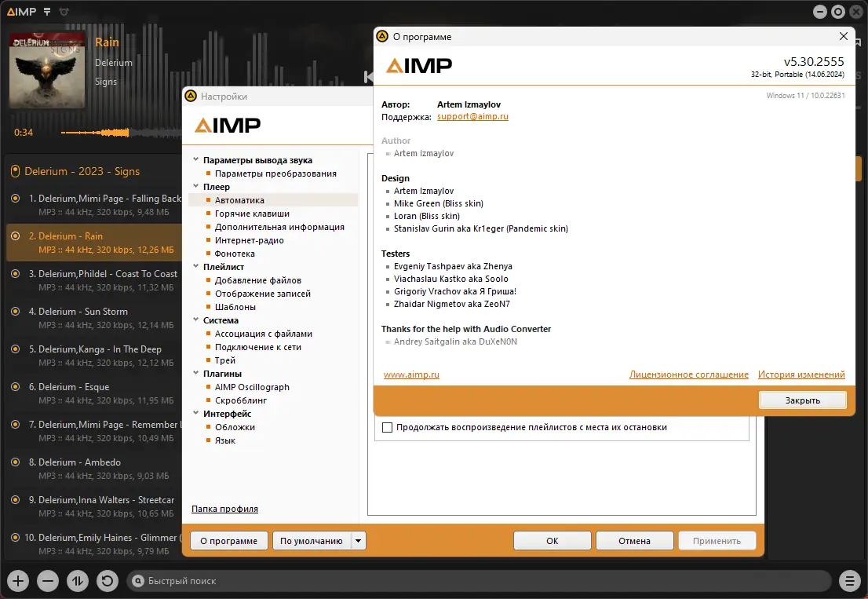Click the AIMP icon in the Настройки title bar
This screenshot has width=868, height=599.
pos(191,97)
